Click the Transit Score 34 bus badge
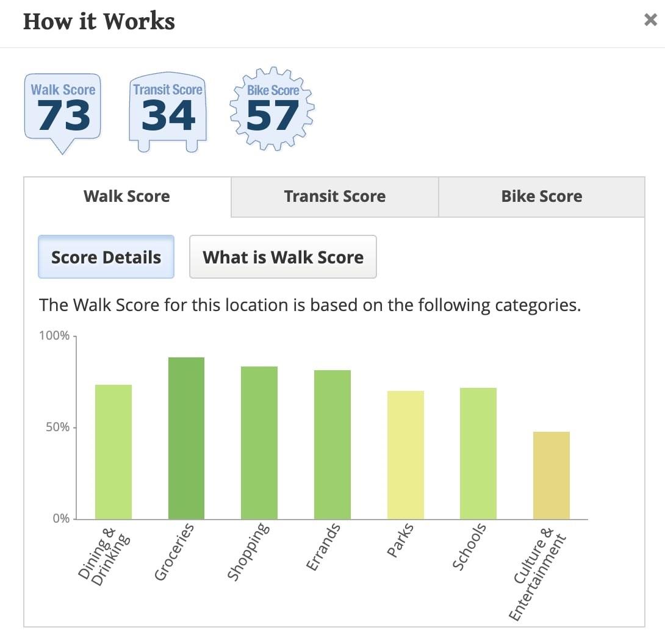 coord(168,112)
